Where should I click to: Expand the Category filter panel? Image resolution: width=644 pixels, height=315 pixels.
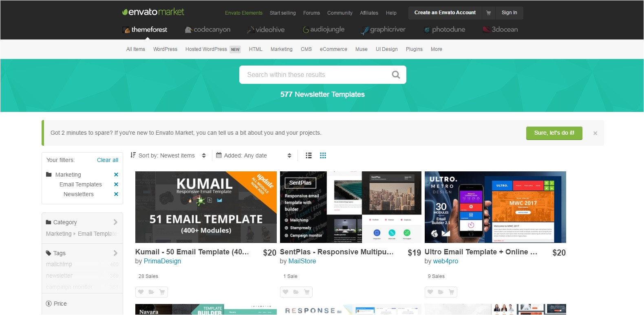pos(82,222)
